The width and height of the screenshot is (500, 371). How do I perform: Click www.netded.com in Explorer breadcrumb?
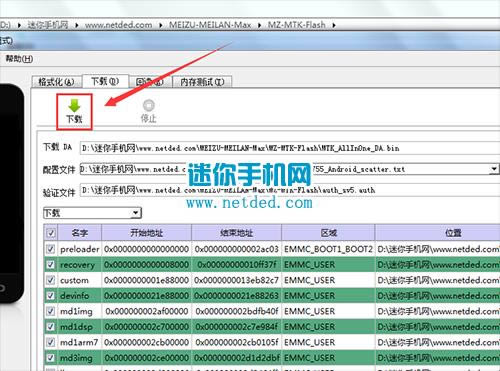(118, 25)
